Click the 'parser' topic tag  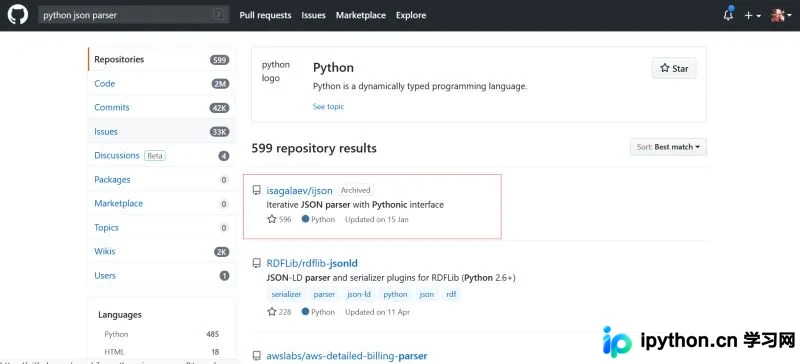(324, 295)
